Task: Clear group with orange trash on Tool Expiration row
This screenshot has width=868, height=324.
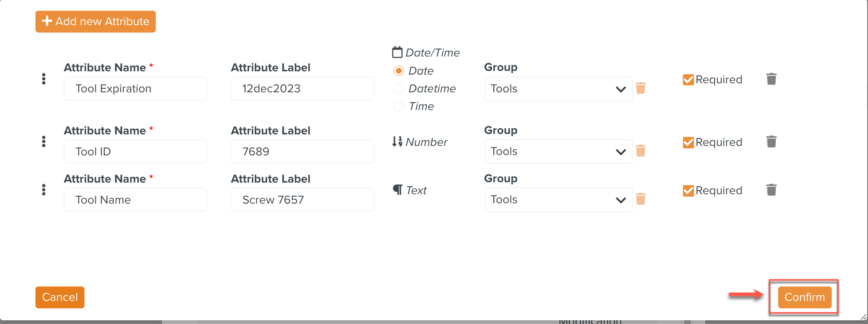Action: point(640,88)
